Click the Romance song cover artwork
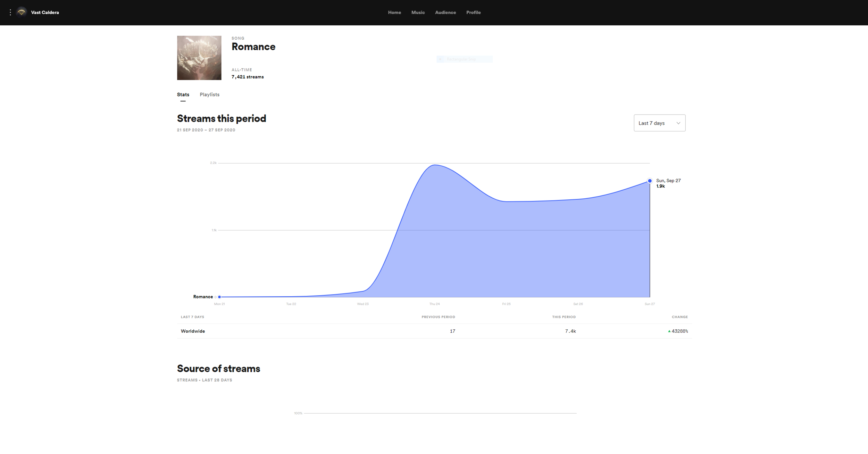 coord(199,58)
